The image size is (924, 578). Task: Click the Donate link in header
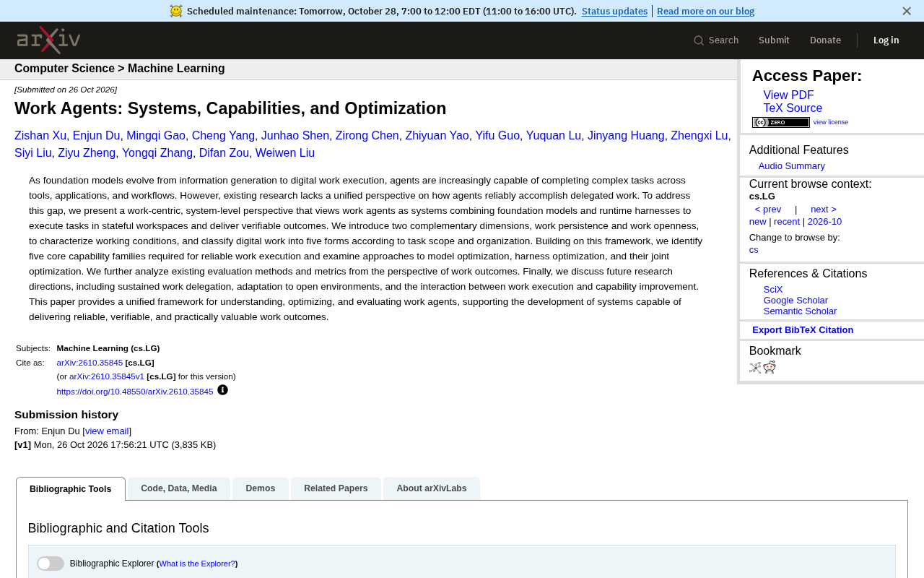pos(825,40)
